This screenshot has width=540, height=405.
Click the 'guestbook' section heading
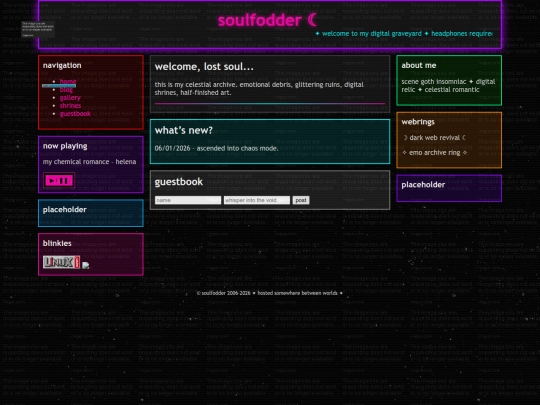tap(178, 182)
